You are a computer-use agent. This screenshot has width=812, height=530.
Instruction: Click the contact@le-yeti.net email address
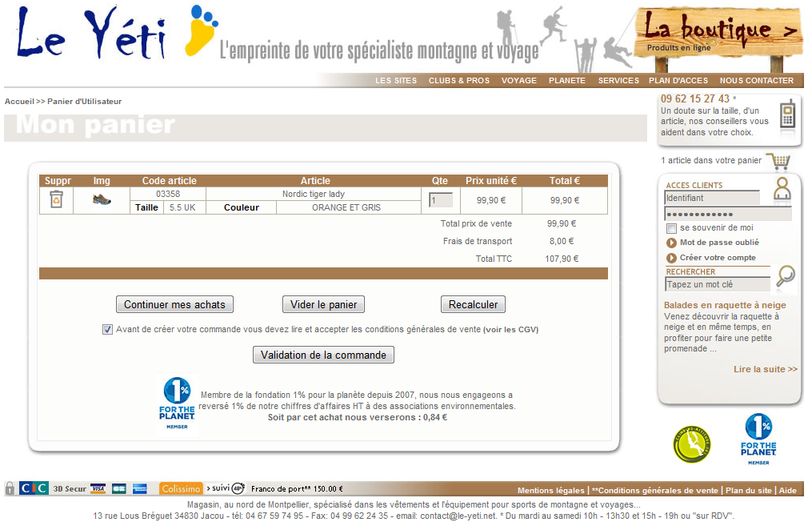[458, 516]
